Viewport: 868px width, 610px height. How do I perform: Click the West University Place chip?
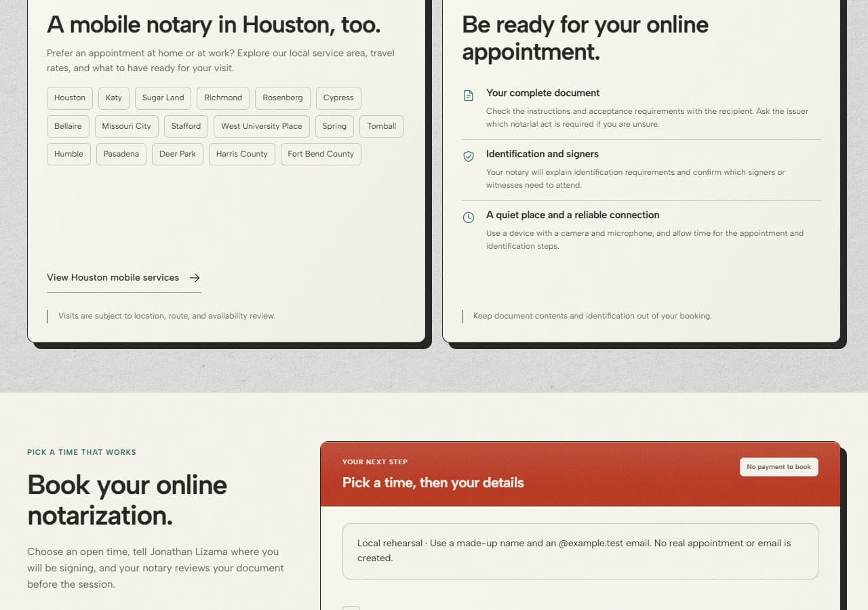262,126
